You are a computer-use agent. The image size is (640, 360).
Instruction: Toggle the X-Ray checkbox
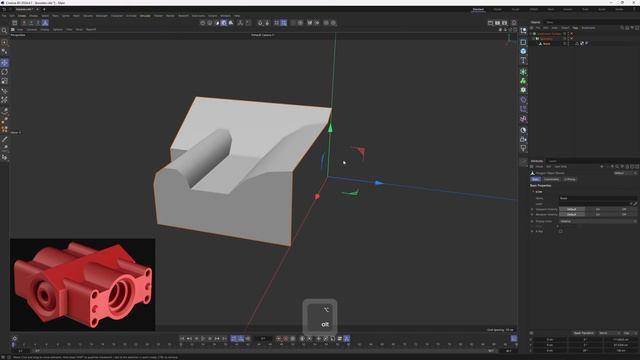tap(561, 231)
